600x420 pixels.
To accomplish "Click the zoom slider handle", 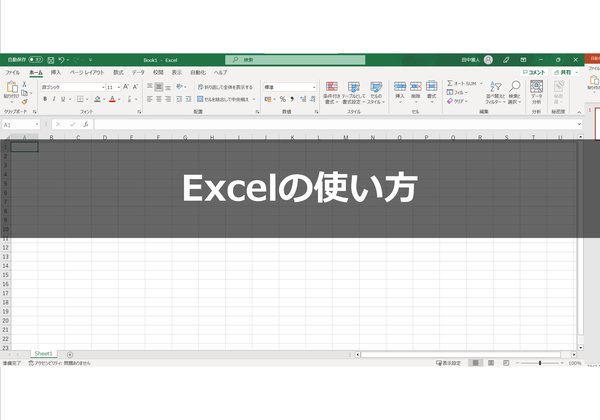I will tap(540, 363).
